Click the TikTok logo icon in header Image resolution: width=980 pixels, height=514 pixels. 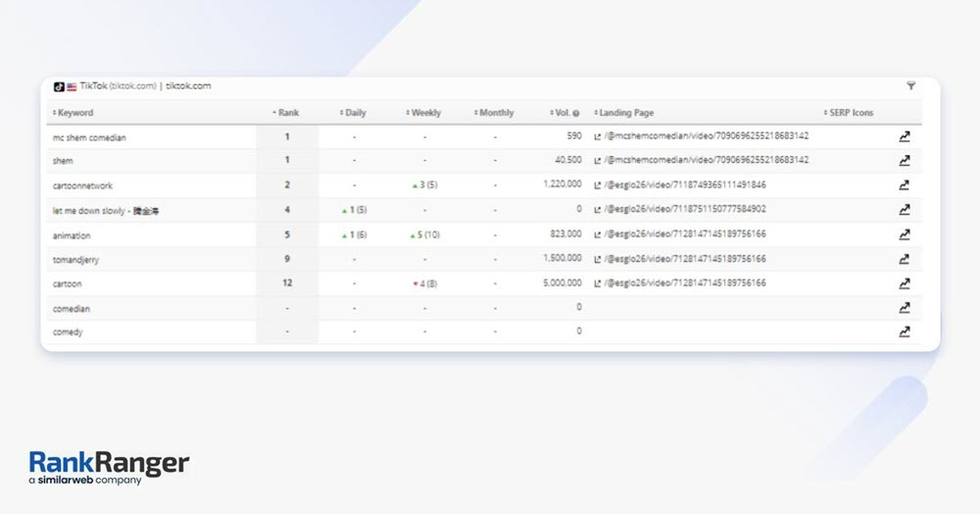(59, 86)
